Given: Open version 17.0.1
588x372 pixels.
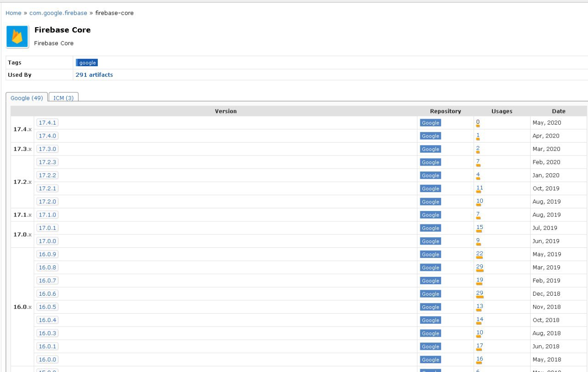Looking at the screenshot, I should pyautogui.click(x=47, y=228).
